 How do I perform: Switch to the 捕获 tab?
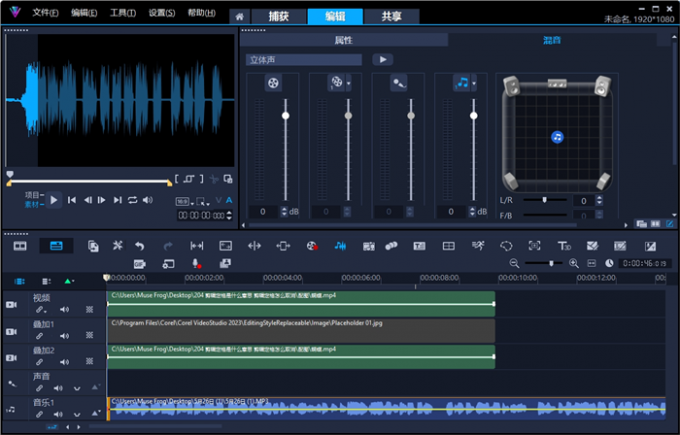coord(278,16)
